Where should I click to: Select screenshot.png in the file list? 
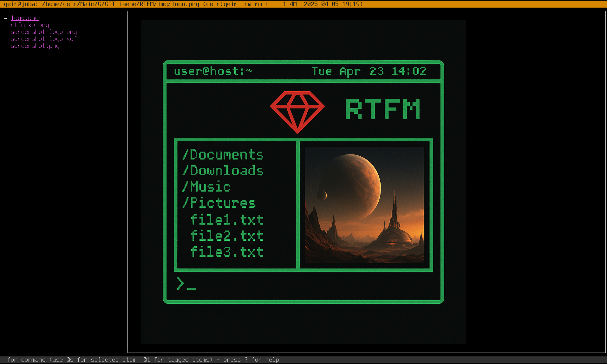(35, 46)
